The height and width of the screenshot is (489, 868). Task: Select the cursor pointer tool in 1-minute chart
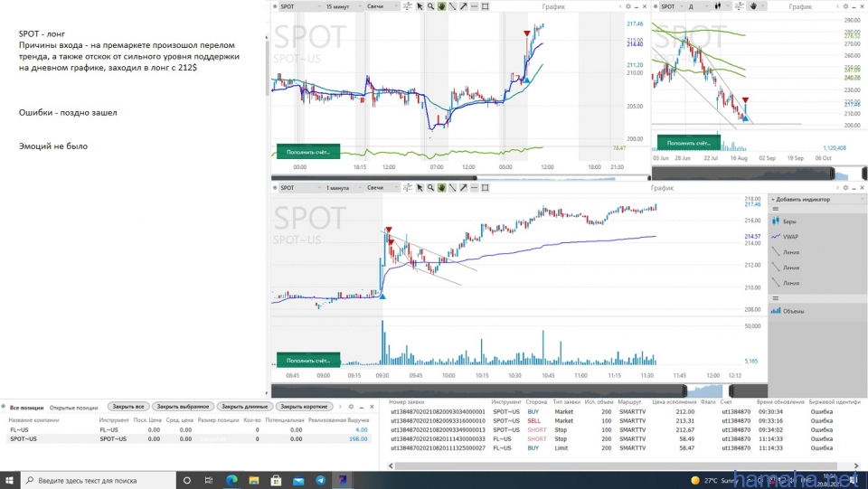[420, 188]
